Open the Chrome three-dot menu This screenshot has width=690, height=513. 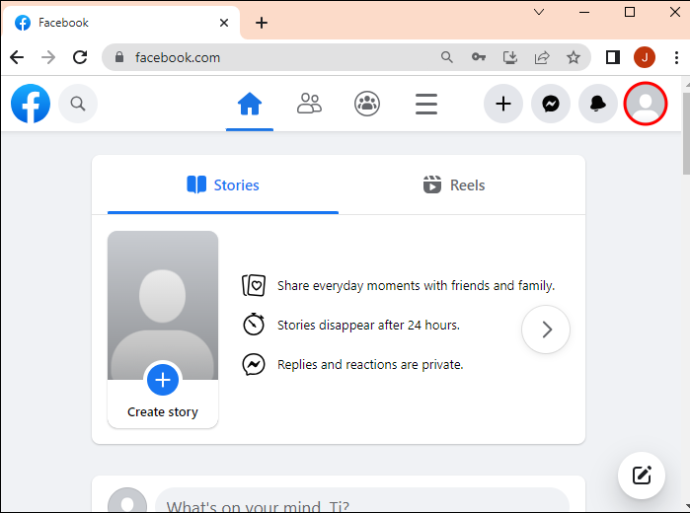point(676,57)
